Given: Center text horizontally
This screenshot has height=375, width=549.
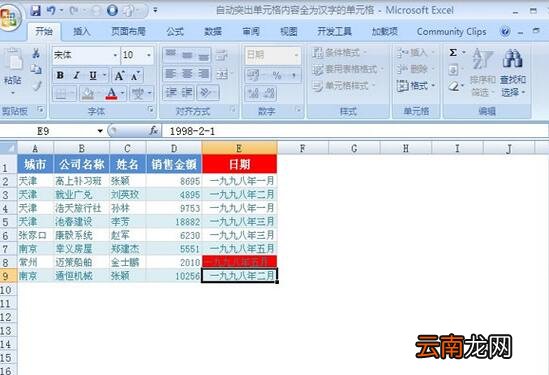Looking at the screenshot, I should coord(187,74).
